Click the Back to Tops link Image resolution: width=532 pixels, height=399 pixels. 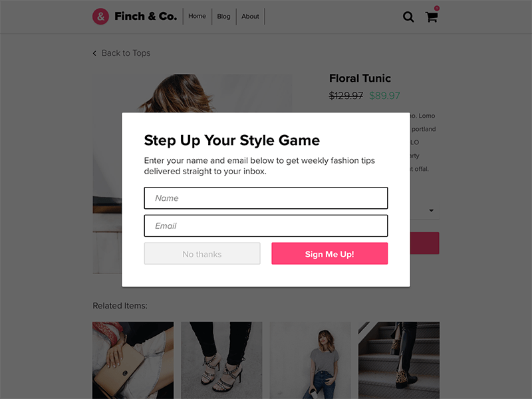pos(126,53)
